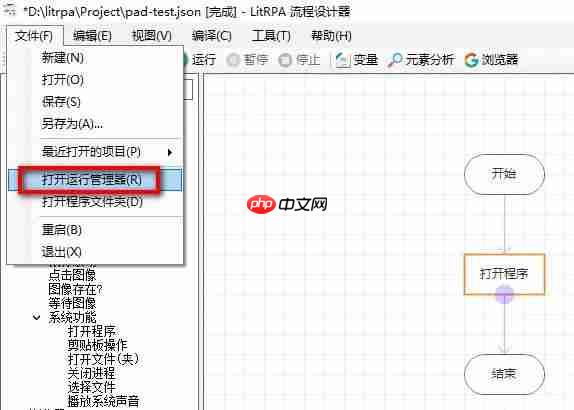Choose 新建(N) from file menu
574x410 pixels.
(x=95, y=57)
